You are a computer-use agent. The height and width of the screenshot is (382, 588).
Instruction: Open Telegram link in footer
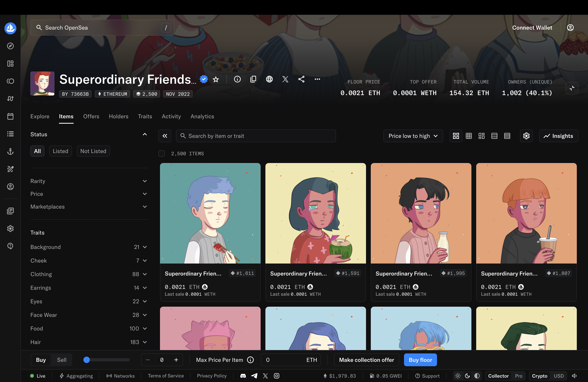(254, 376)
